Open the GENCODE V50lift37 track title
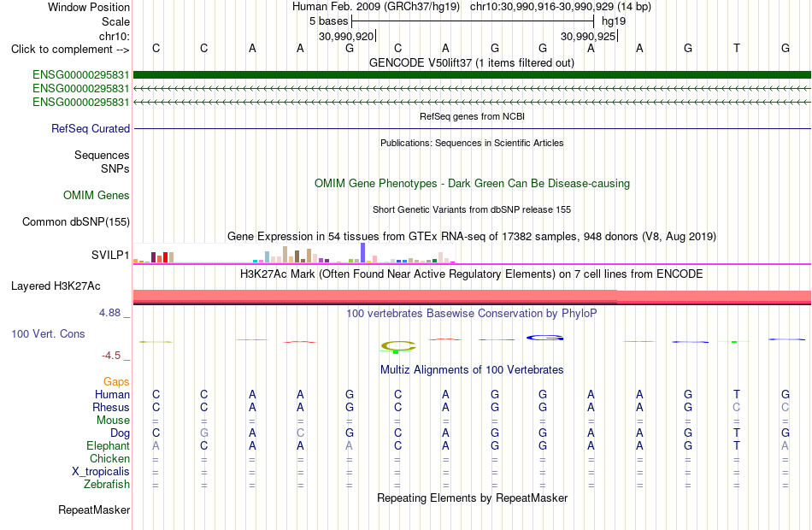812x530 pixels. (471, 62)
